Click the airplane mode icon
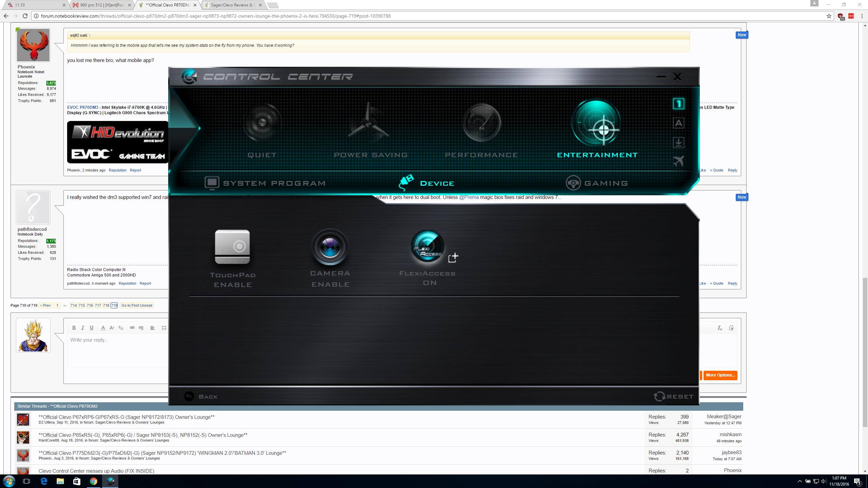 [678, 161]
